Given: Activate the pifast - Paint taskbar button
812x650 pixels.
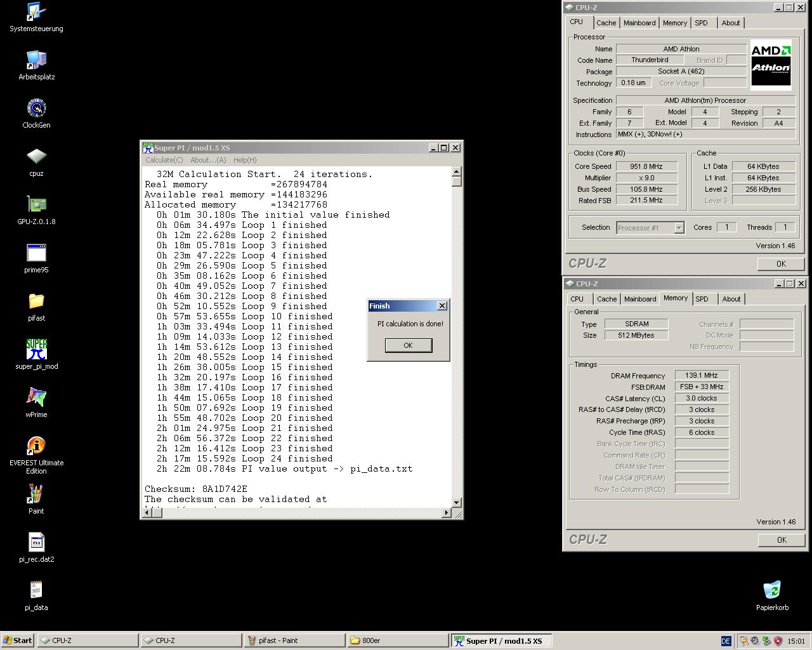Looking at the screenshot, I should 294,640.
